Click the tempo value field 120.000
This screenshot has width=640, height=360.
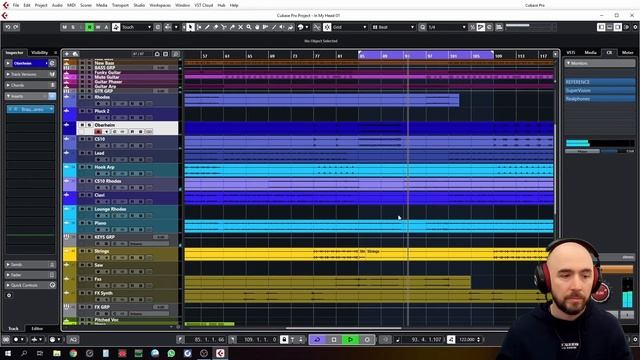[x=467, y=340]
